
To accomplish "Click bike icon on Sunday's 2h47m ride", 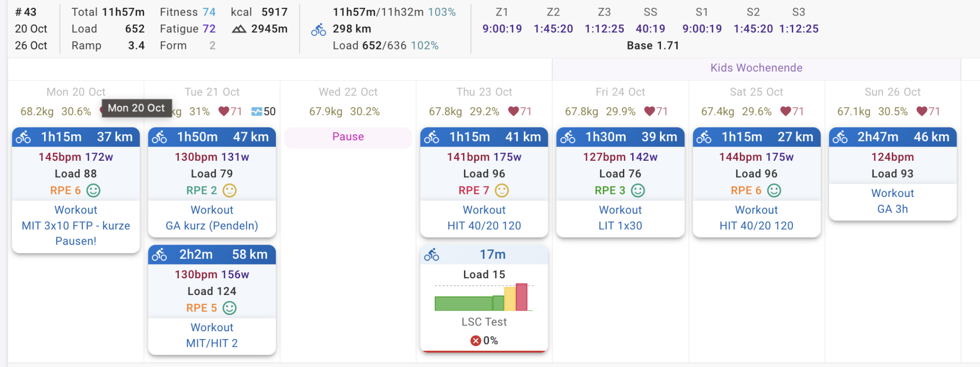I will [840, 138].
